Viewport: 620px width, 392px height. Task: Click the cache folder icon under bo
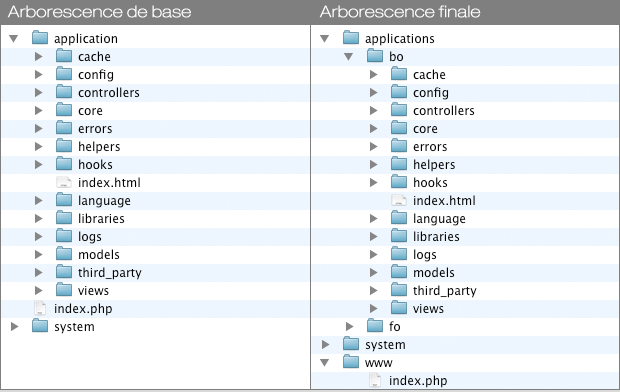pos(399,74)
